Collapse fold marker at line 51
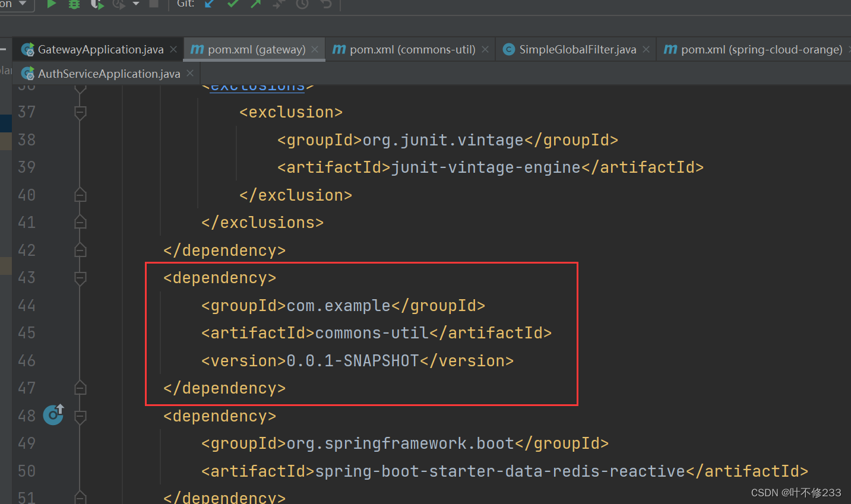851x504 pixels. [81, 497]
